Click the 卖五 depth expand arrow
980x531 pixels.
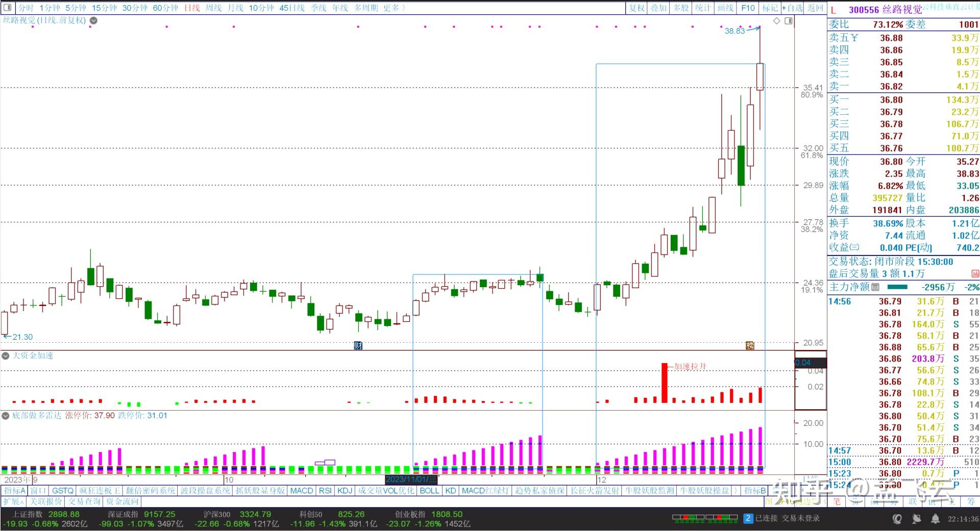[854, 38]
